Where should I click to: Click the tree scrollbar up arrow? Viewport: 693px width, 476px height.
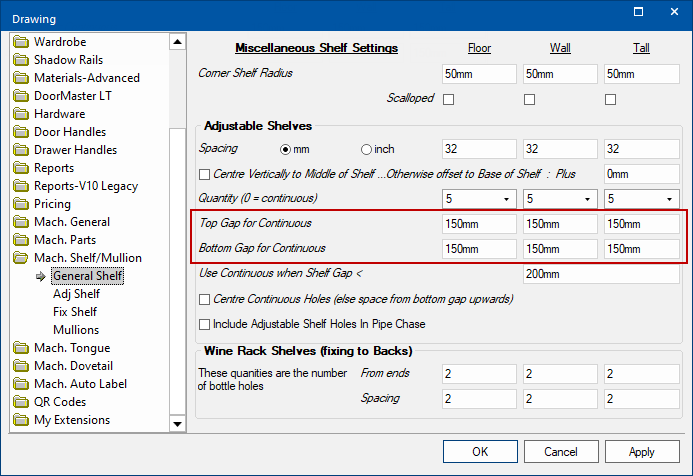point(177,42)
